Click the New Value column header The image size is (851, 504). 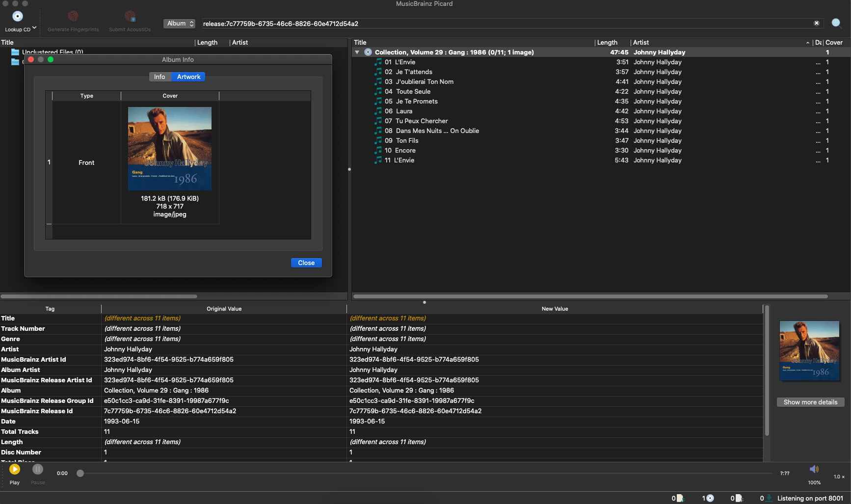[x=555, y=309]
